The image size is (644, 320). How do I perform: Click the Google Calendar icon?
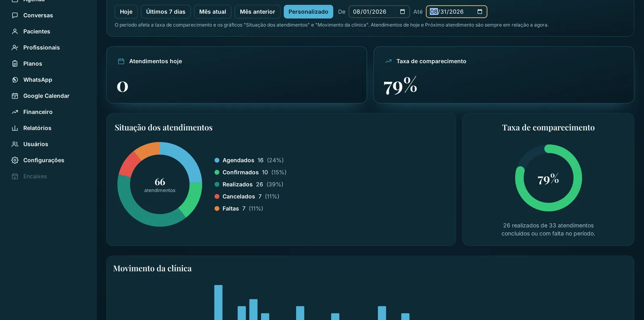click(x=15, y=96)
